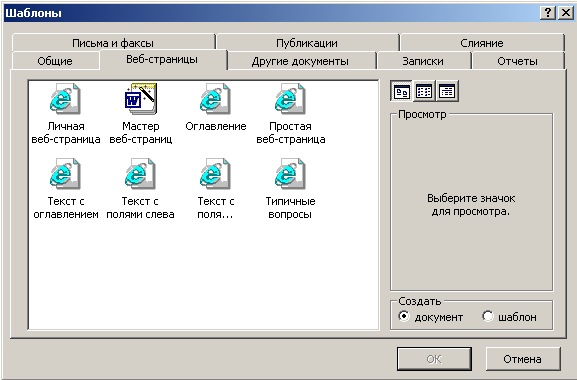
Task: Open the Письма и факсы tab
Action: pos(113,43)
